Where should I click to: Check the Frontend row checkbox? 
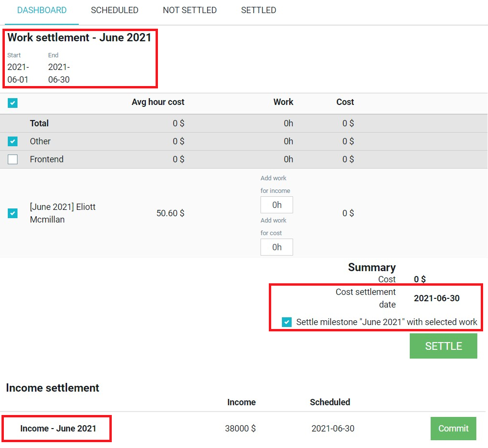[13, 159]
